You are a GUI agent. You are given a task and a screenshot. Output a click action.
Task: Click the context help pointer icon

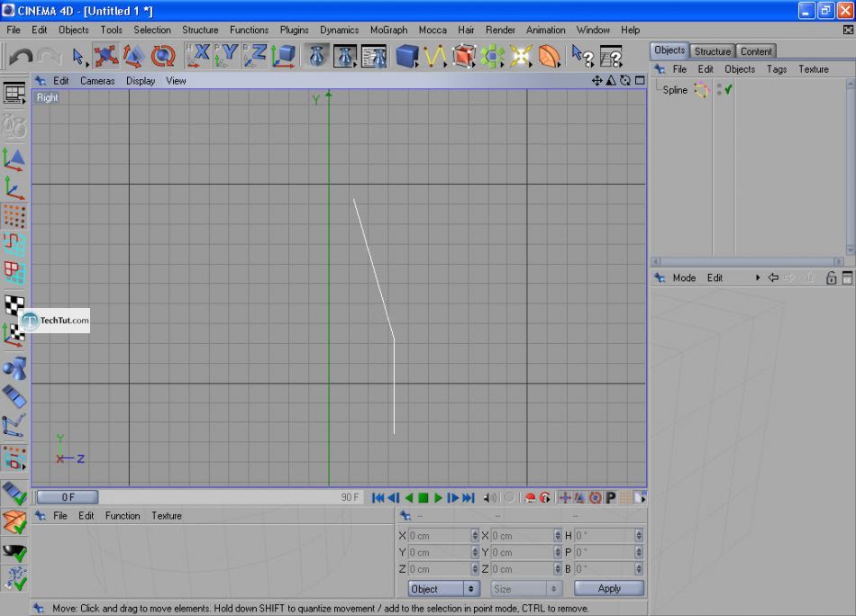click(x=582, y=56)
